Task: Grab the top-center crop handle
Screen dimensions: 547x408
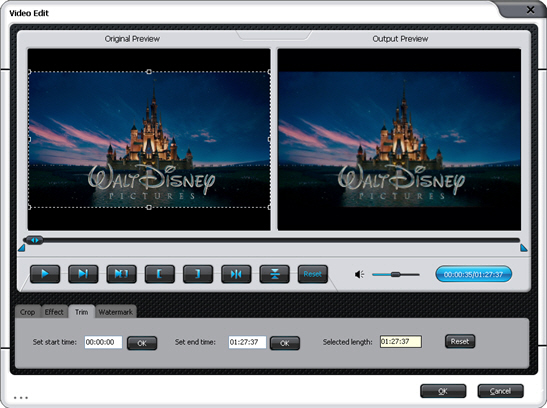Action: pyautogui.click(x=149, y=71)
